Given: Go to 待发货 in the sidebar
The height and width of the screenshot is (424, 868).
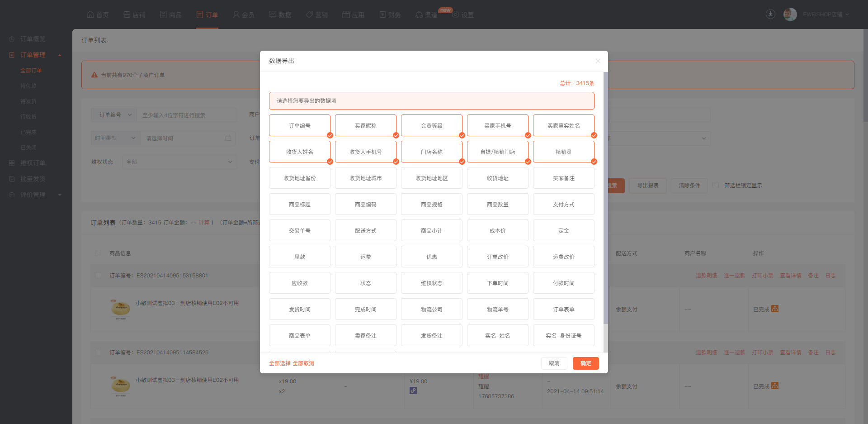Looking at the screenshot, I should [28, 101].
